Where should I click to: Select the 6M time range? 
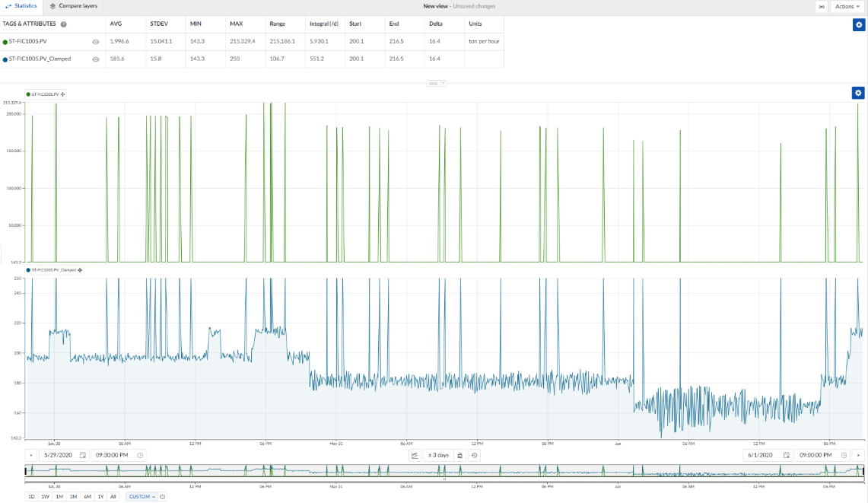click(x=87, y=497)
